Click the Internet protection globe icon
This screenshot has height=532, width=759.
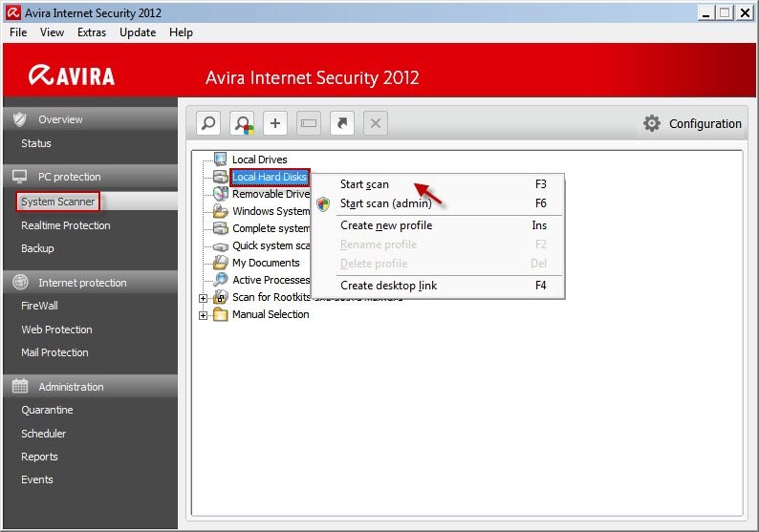pos(19,283)
